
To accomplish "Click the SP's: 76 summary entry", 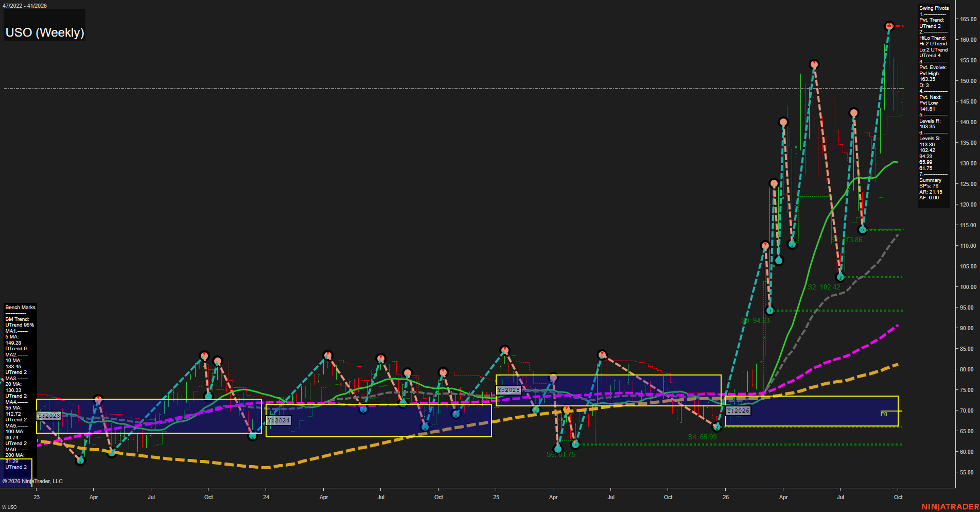I will click(929, 186).
